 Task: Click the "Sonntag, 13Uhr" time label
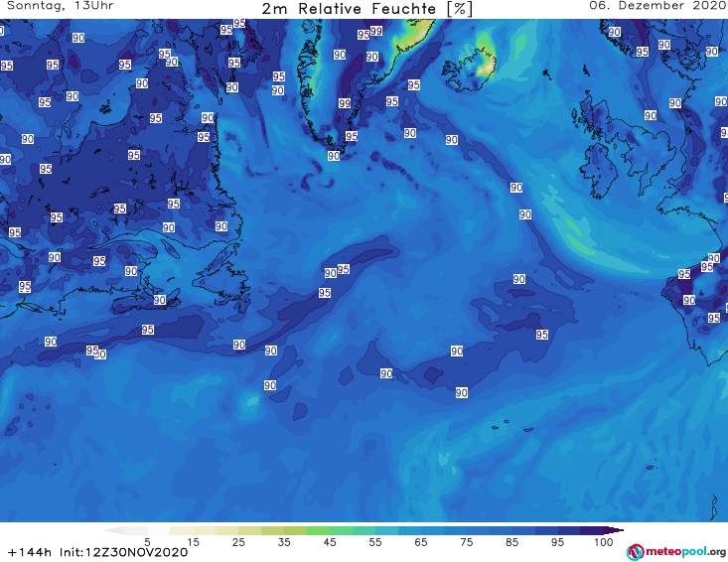tap(60, 6)
